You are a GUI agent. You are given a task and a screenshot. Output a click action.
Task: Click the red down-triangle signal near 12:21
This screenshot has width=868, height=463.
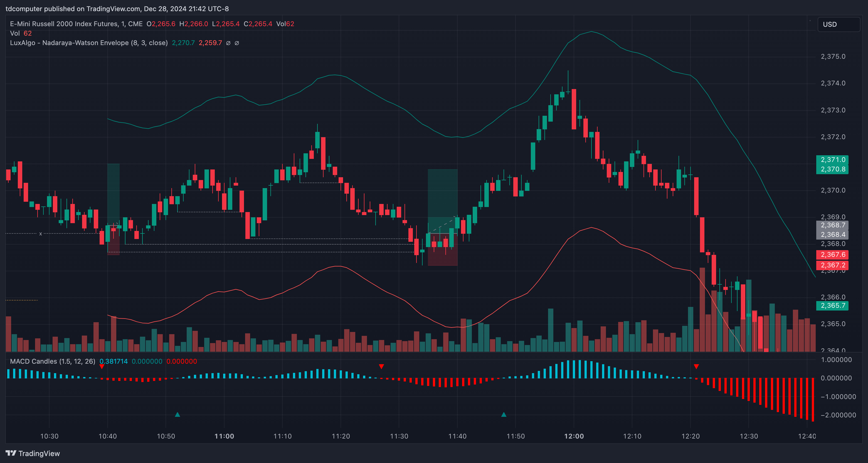tap(696, 367)
